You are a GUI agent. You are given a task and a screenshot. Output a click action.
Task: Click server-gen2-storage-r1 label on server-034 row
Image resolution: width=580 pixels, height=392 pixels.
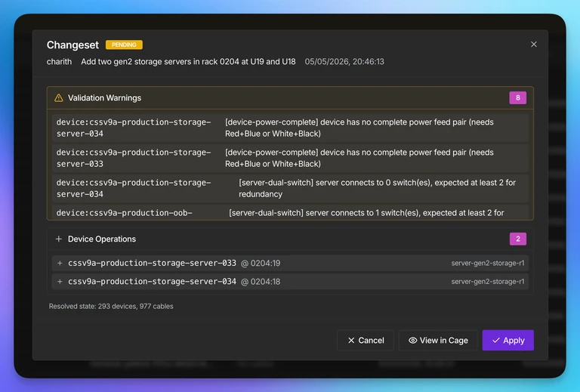tap(488, 282)
